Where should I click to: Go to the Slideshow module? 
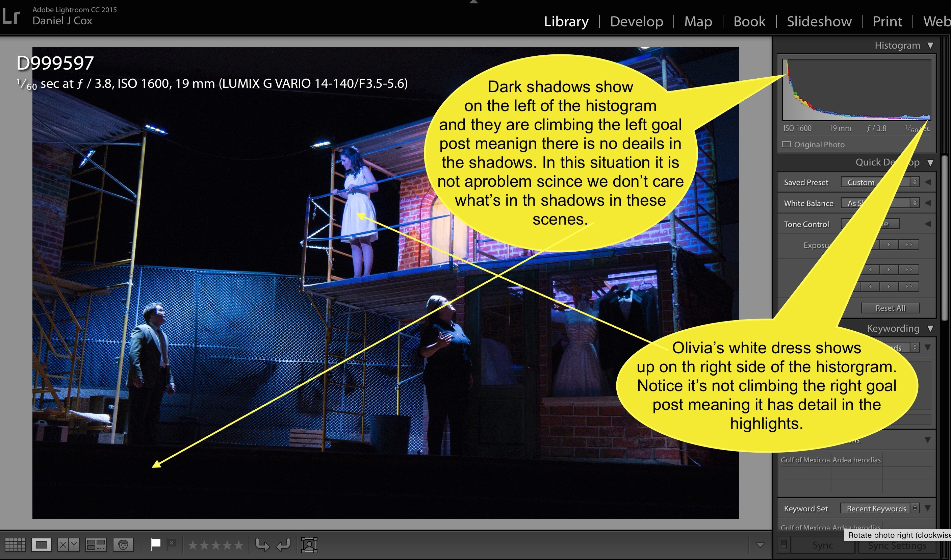click(x=819, y=22)
